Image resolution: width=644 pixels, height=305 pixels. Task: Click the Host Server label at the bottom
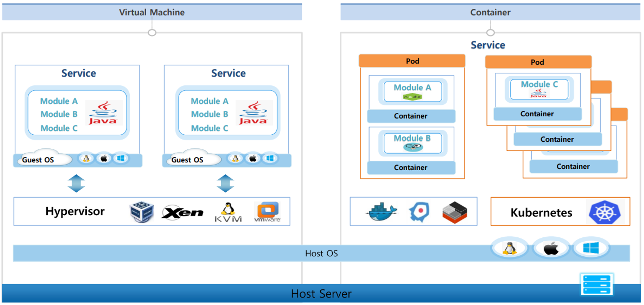point(321,294)
